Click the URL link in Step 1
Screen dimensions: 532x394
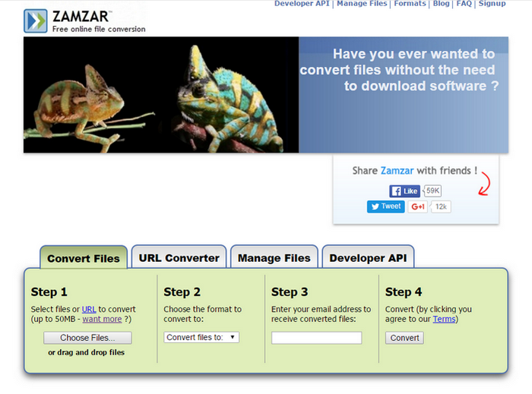click(x=89, y=309)
